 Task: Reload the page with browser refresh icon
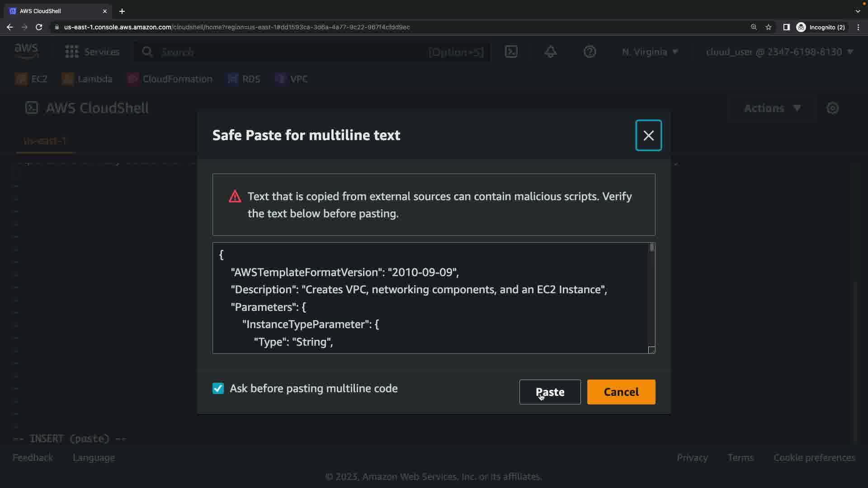pos(39,27)
